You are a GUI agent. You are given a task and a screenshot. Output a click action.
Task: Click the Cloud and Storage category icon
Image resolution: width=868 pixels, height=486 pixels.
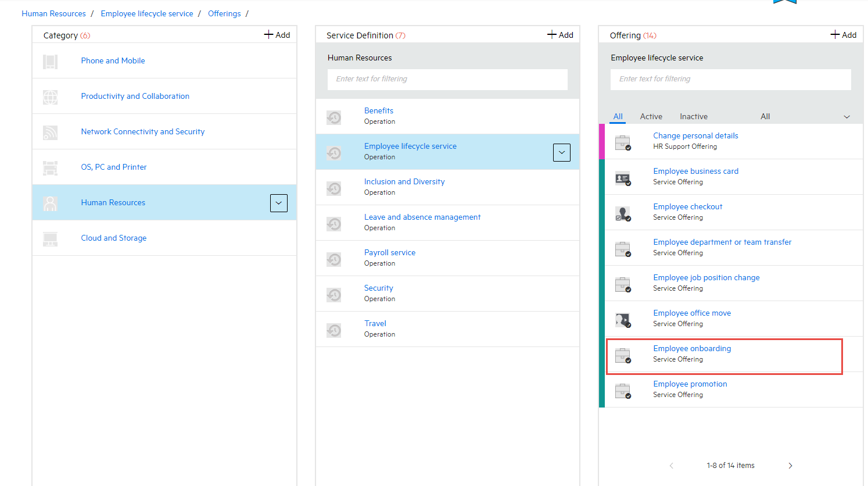(51, 238)
